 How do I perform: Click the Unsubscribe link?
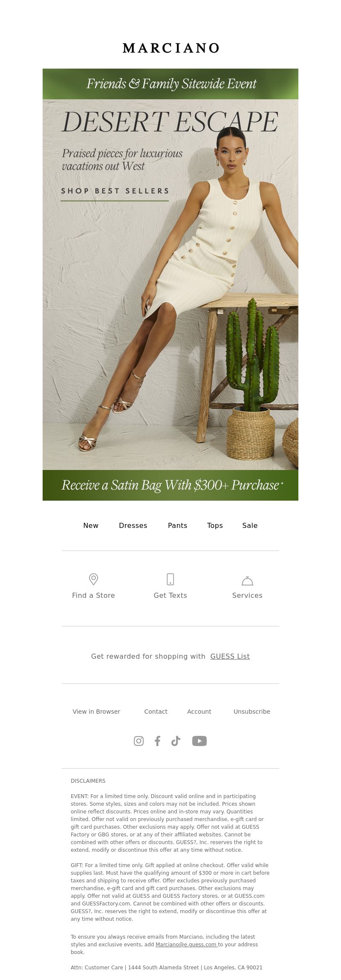click(x=252, y=712)
